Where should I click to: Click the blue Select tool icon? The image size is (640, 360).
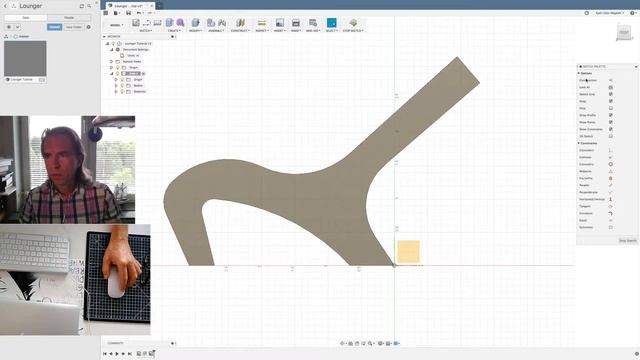tap(332, 23)
